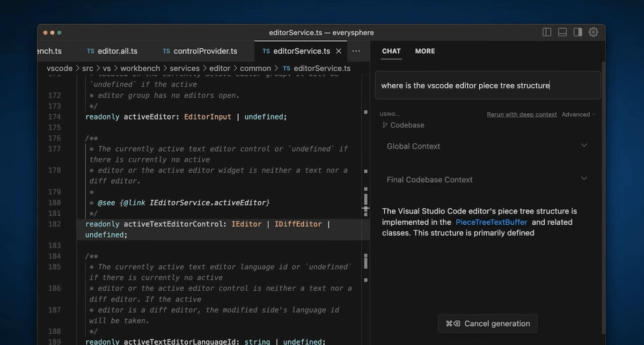Toggle bottom panel layout icon

562,32
